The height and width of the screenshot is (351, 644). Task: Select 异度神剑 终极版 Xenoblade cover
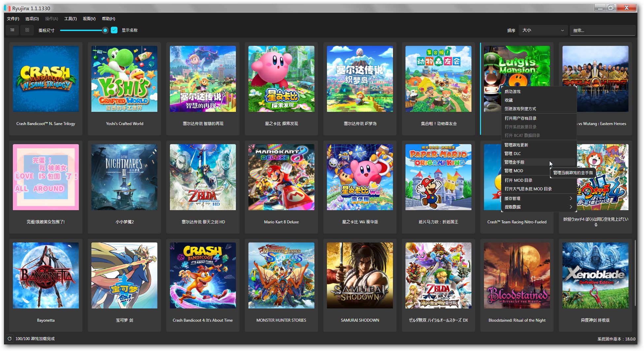tap(596, 275)
